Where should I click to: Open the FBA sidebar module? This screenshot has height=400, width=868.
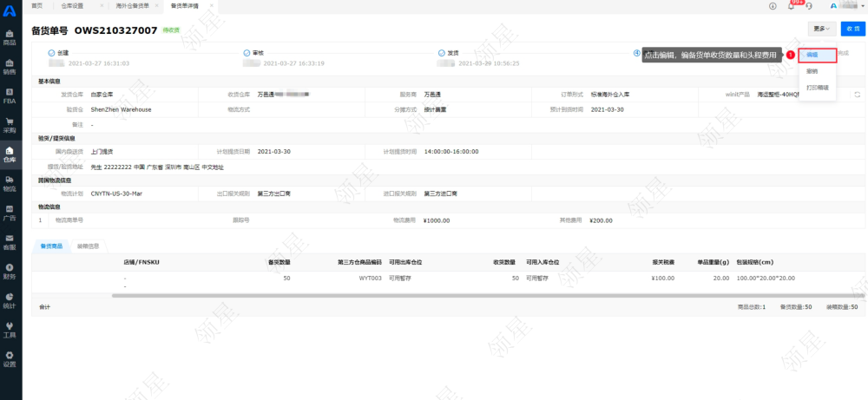point(10,96)
